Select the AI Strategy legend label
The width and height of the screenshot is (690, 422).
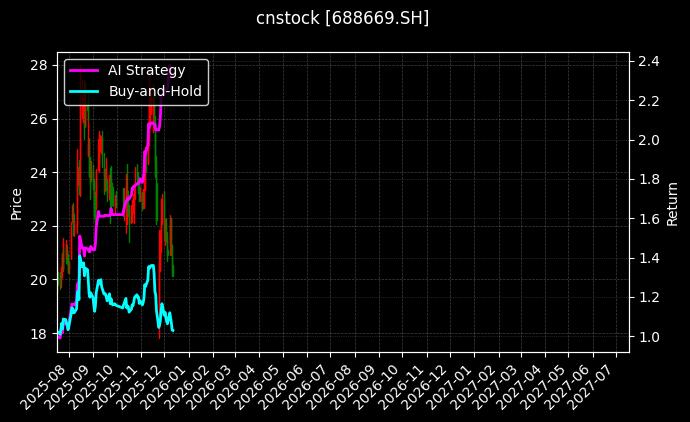point(146,70)
